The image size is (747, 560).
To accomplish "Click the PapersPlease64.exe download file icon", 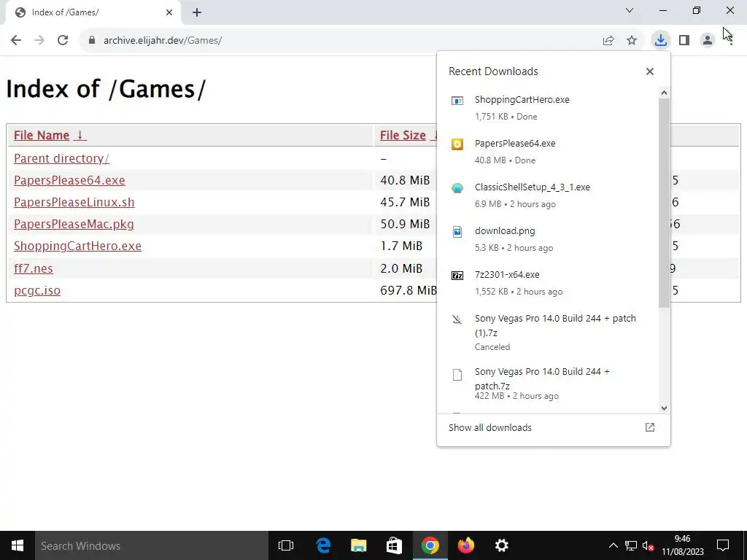I will click(x=457, y=144).
